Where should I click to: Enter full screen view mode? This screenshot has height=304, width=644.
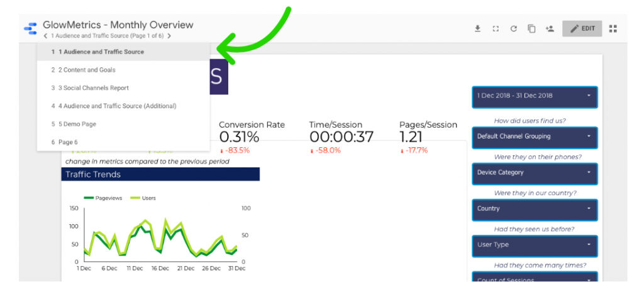(x=496, y=28)
